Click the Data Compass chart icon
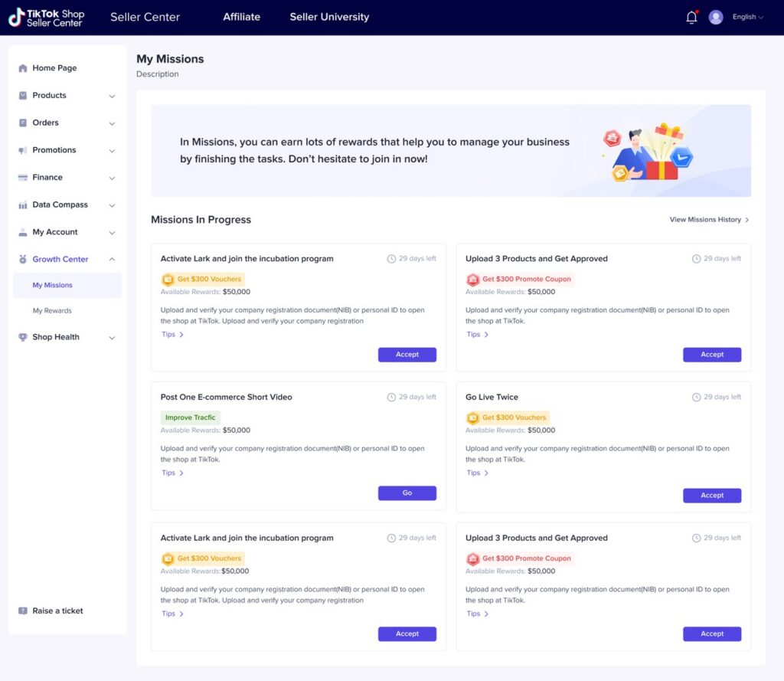Image resolution: width=784 pixels, height=681 pixels. [22, 205]
